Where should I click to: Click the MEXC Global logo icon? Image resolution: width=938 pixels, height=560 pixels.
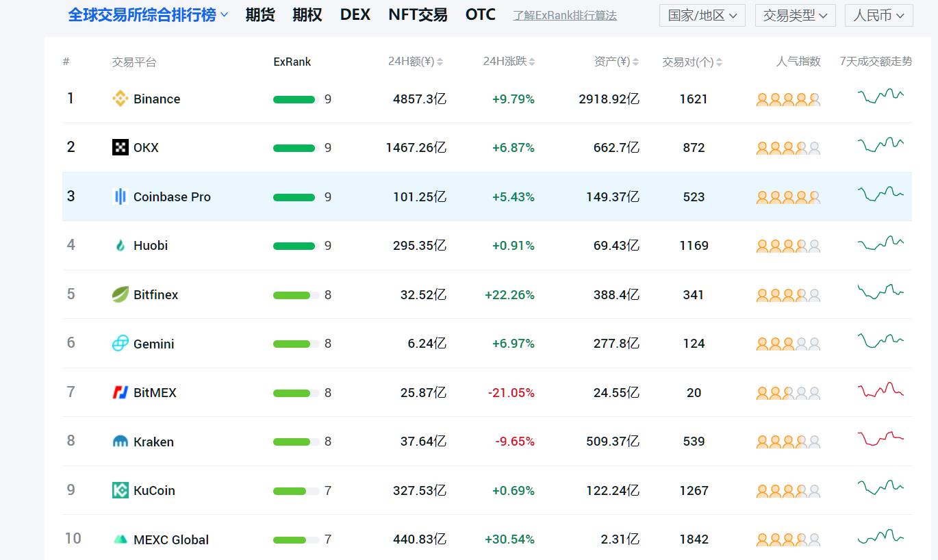[121, 539]
